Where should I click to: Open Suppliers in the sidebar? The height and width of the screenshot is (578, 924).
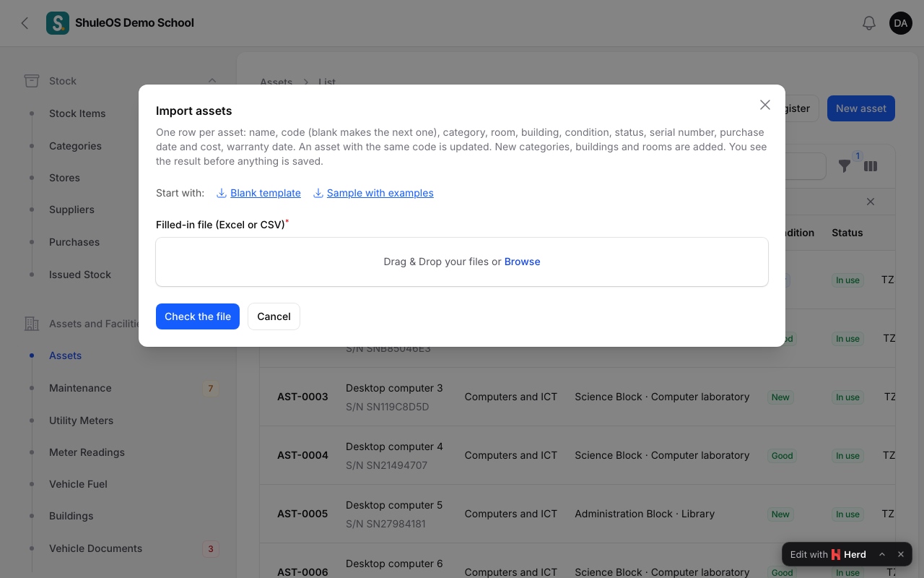pyautogui.click(x=71, y=210)
